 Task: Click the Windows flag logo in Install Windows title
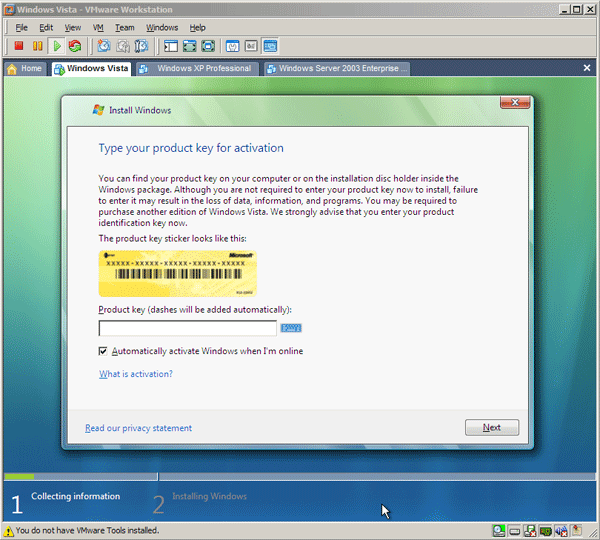pos(98,110)
